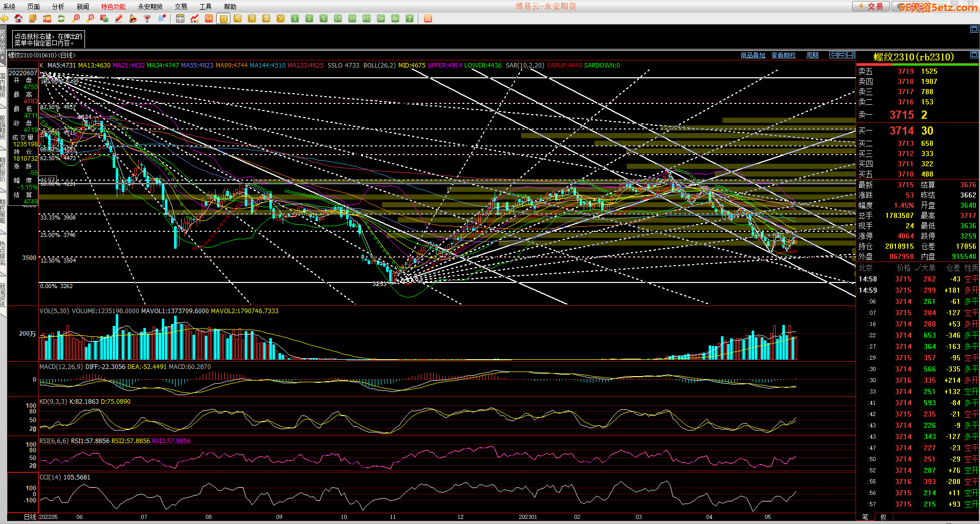Open 帮助 menu
The height and width of the screenshot is (524, 980).
(230, 7)
